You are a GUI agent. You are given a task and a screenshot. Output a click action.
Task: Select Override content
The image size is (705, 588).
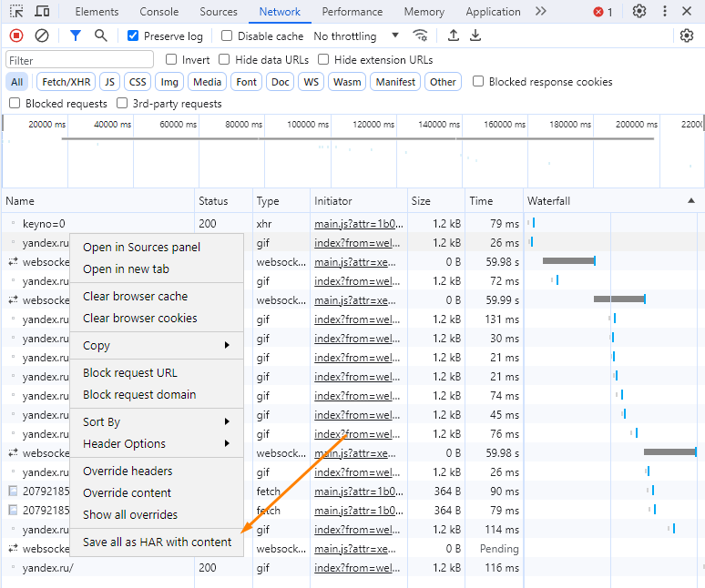(x=157, y=492)
